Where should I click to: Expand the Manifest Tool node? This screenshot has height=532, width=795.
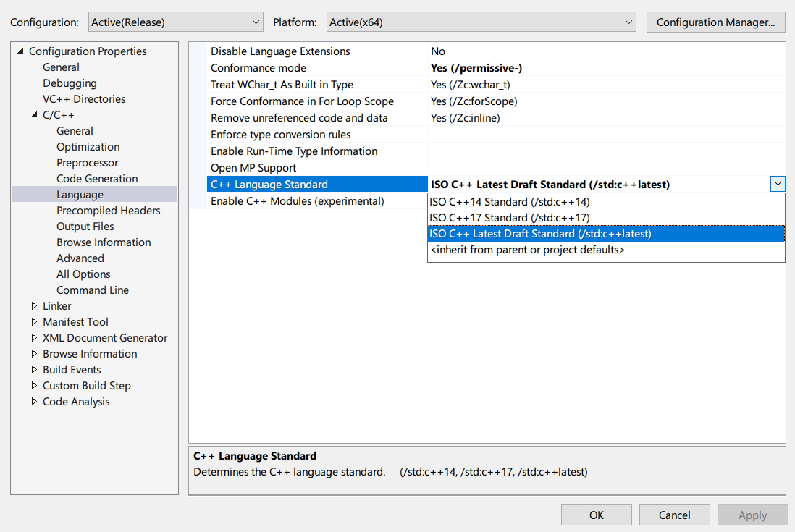tap(33, 321)
